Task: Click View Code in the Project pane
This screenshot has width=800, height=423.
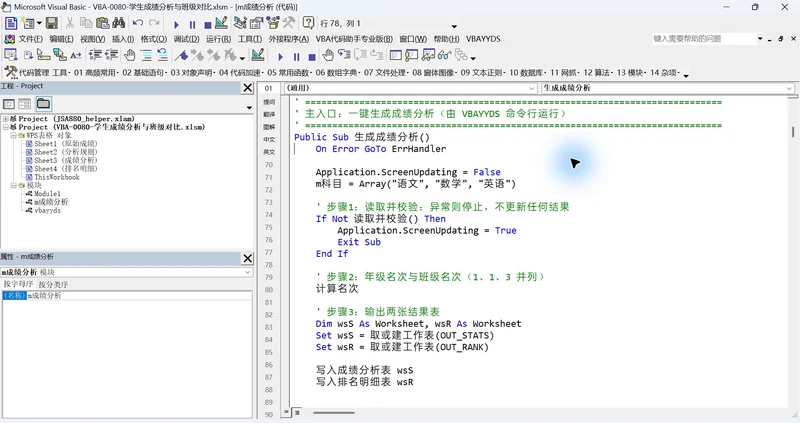Action: (9, 104)
